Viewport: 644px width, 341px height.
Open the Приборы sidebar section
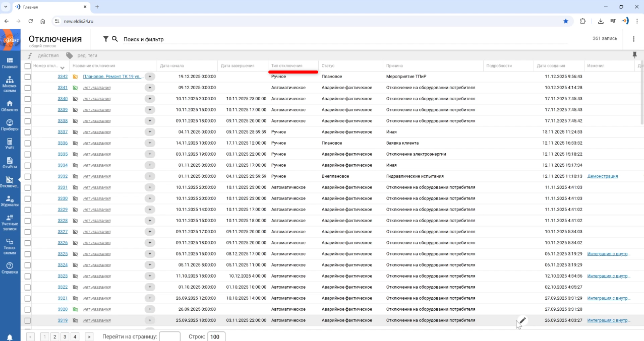(10, 125)
